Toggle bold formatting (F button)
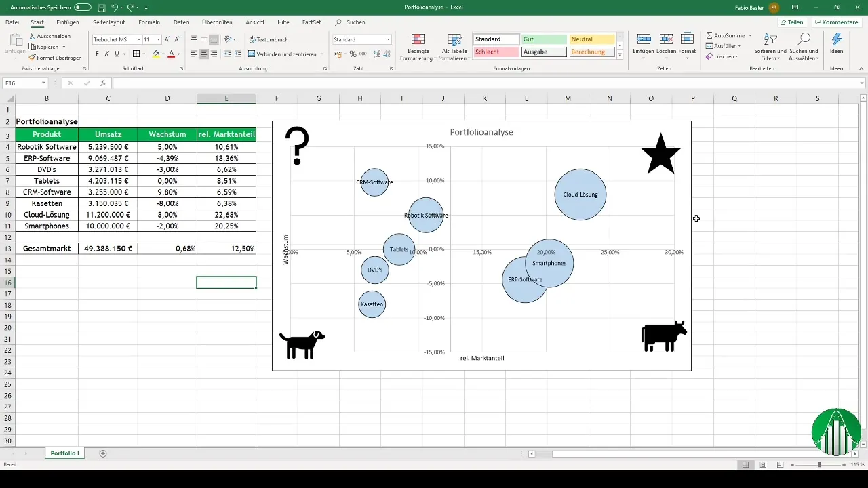 pyautogui.click(x=97, y=54)
